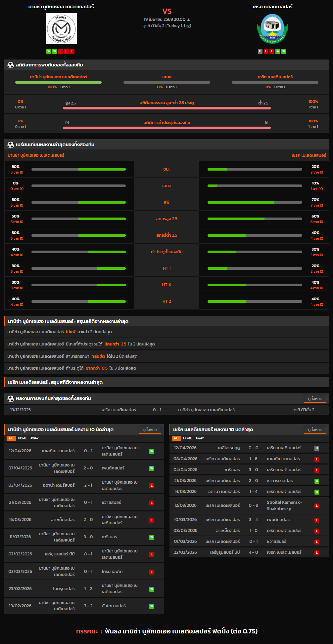Click the 13/12/2025 head-to-head match row score
Screen dimensions: 333x644
[157, 410]
